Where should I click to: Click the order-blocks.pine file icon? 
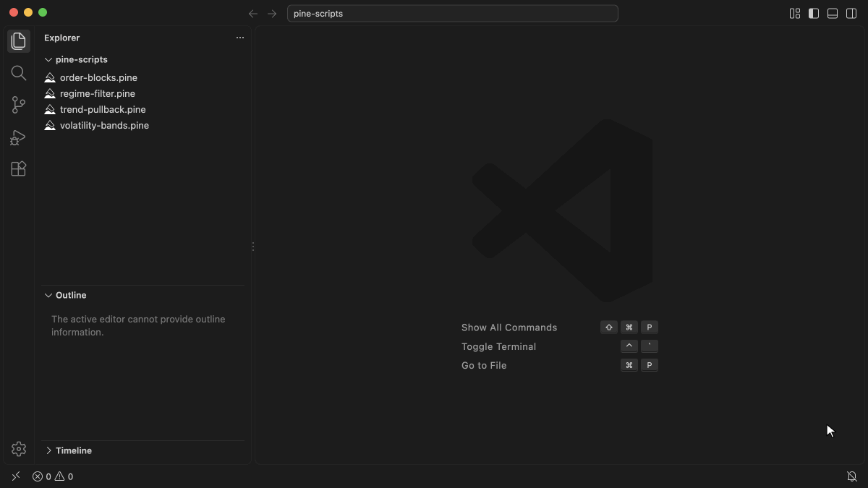[x=50, y=77]
